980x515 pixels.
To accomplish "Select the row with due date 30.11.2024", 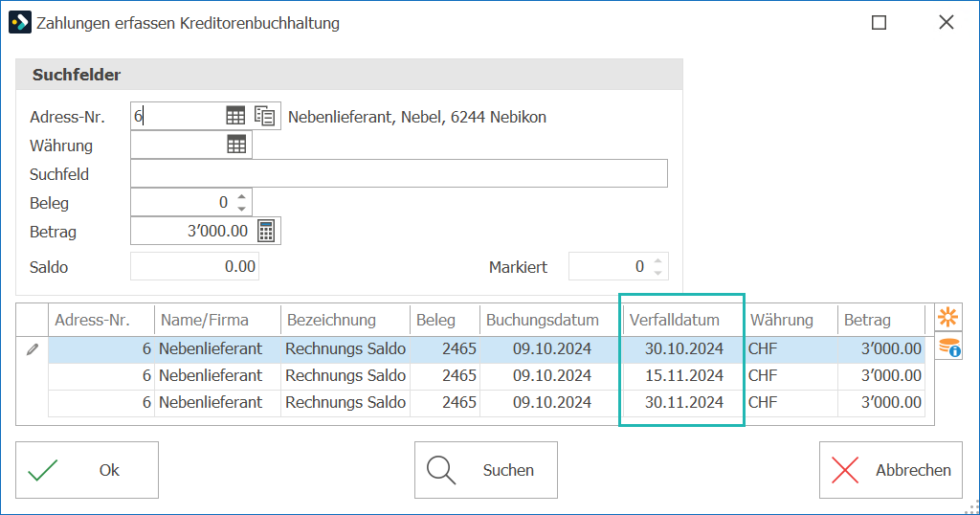I will [486, 402].
